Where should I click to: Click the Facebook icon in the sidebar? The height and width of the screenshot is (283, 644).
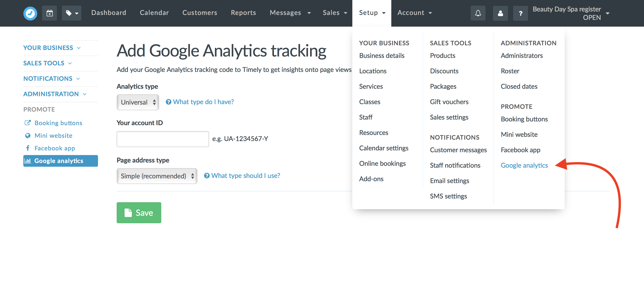[x=28, y=148]
